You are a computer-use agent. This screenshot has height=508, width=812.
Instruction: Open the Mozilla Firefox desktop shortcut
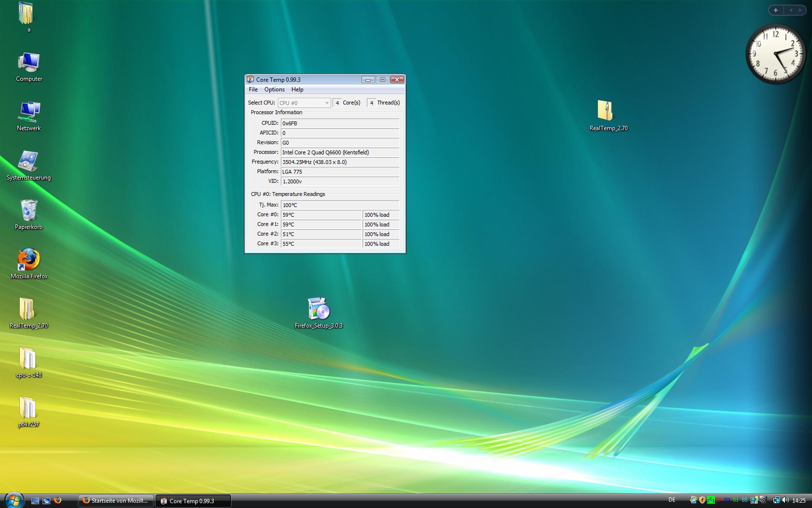(x=29, y=260)
